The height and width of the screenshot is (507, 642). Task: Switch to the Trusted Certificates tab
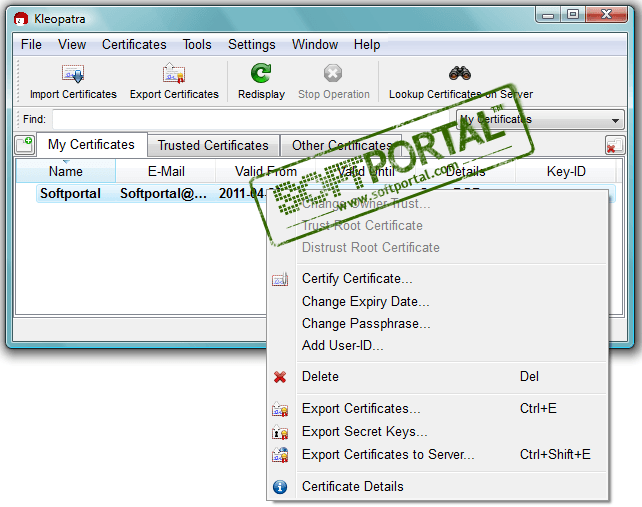[x=213, y=145]
